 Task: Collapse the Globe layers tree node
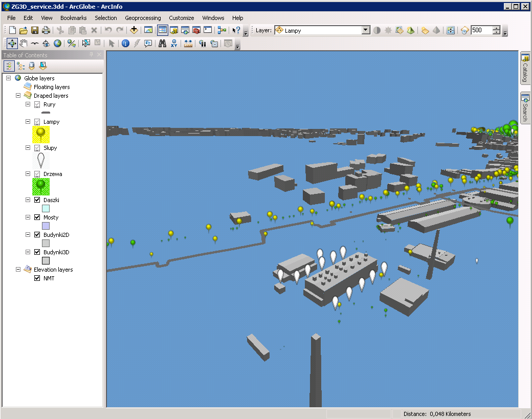[9, 78]
